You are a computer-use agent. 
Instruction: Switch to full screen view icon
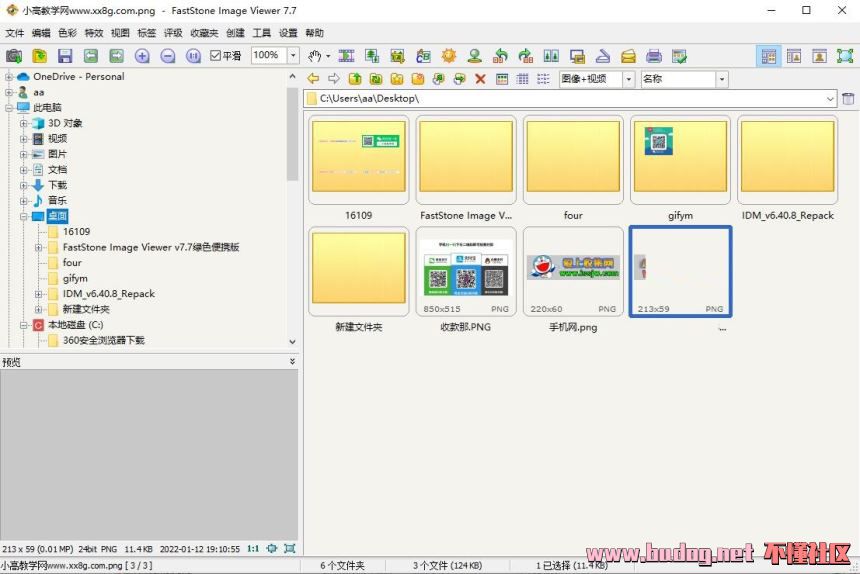coord(845,56)
